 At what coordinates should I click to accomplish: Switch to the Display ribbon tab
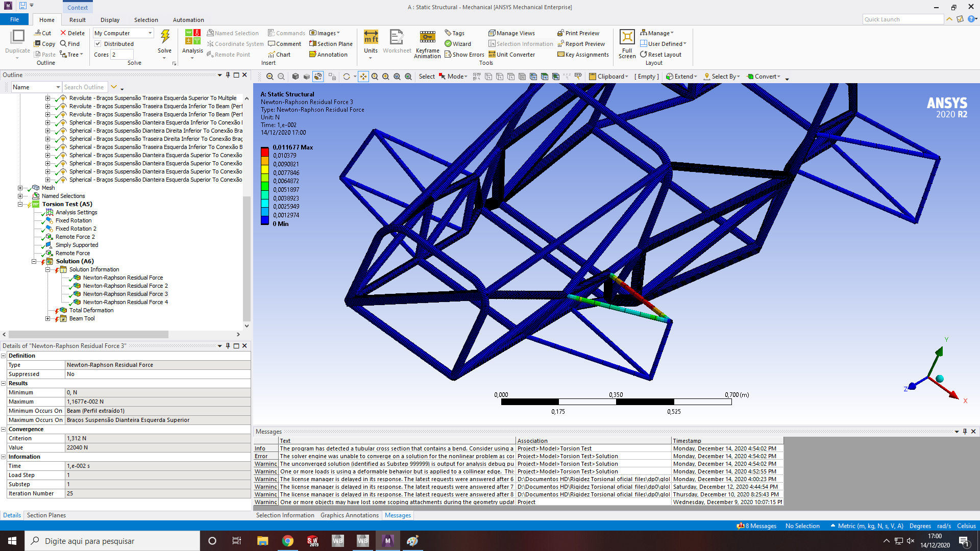pyautogui.click(x=110, y=20)
